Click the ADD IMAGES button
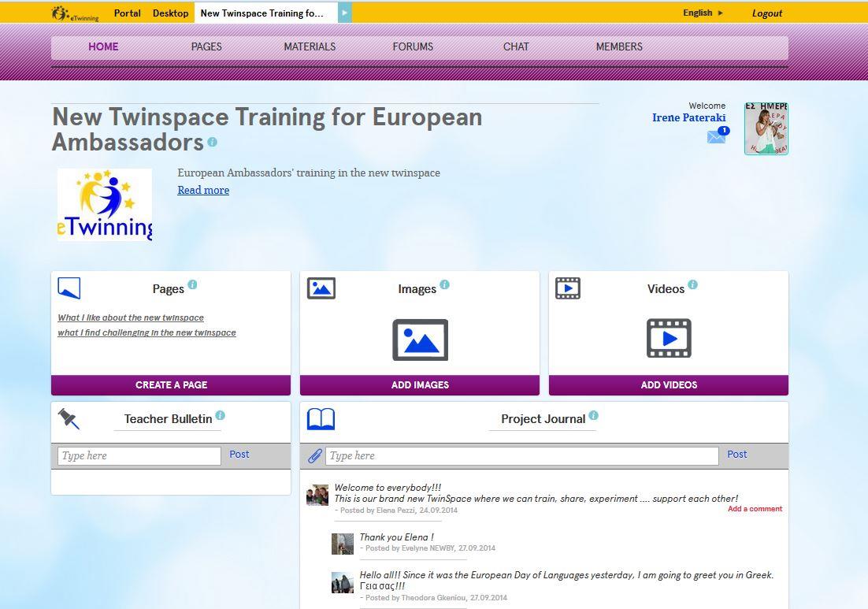Image resolution: width=868 pixels, height=609 pixels. [420, 384]
